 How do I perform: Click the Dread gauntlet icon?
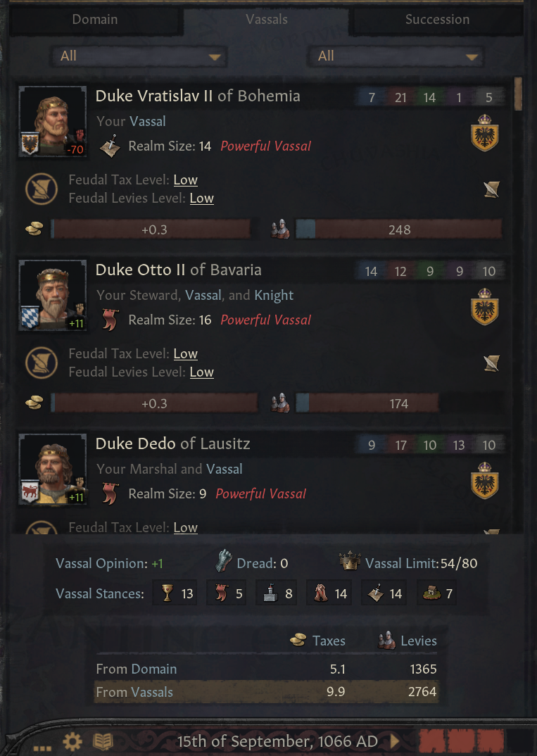[223, 562]
